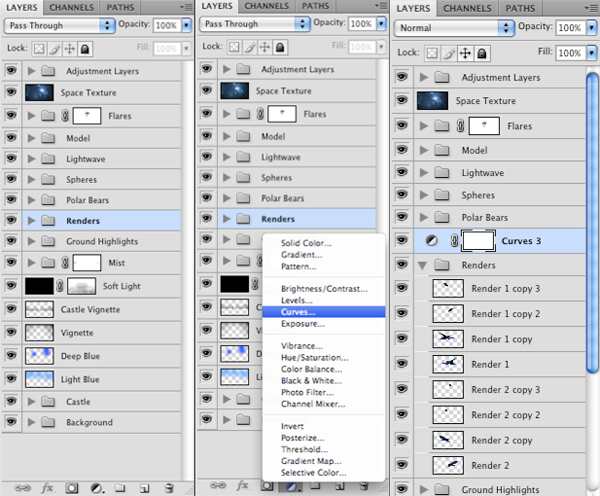Screen dimensions: 600x496
Task: Expand Renders group in left panel
Action: [x=31, y=220]
